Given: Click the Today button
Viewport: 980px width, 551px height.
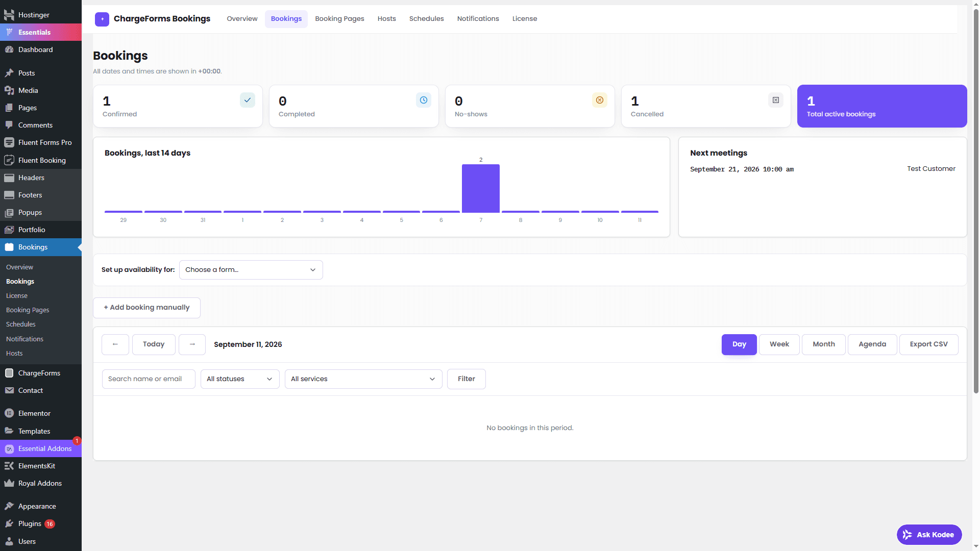Looking at the screenshot, I should 154,344.
